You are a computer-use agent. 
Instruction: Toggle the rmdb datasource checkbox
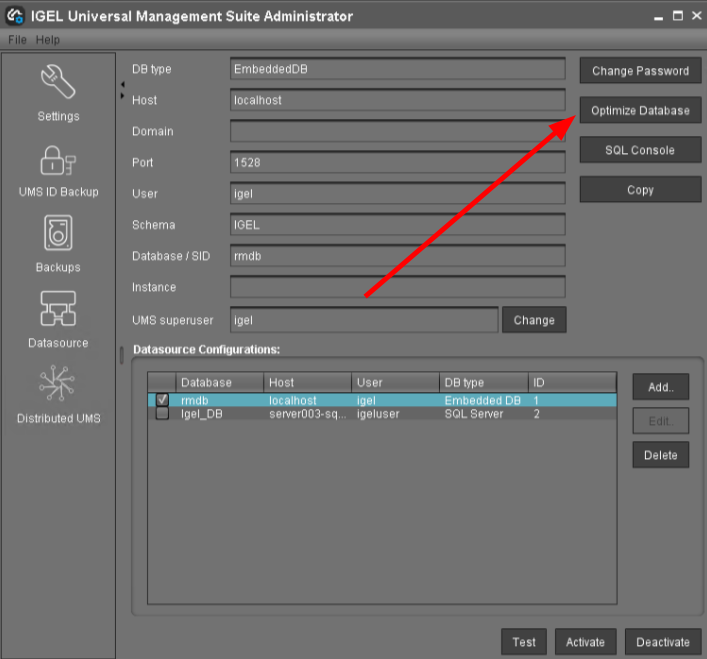click(162, 400)
